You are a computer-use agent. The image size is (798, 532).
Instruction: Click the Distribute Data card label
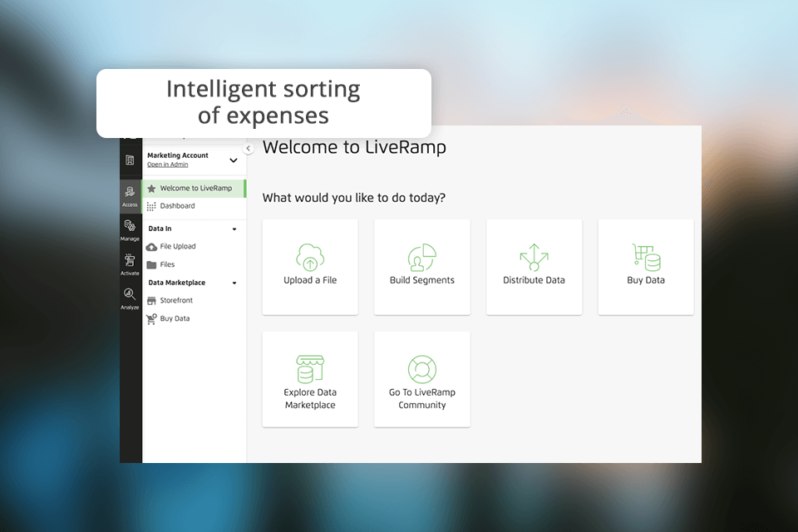(534, 280)
